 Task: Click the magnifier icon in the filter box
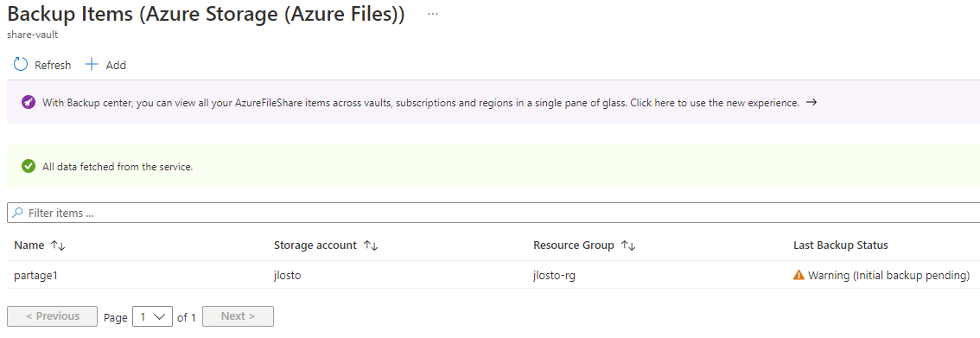pos(18,213)
